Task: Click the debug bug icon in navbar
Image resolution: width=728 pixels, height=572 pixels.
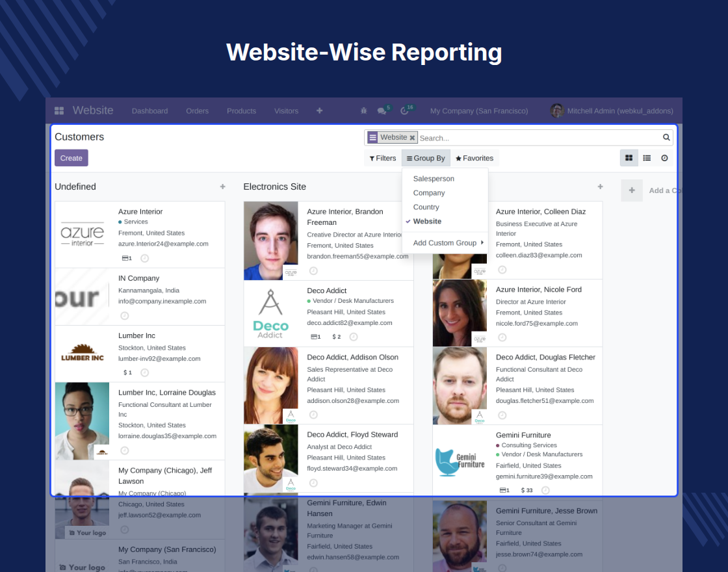Action: (x=363, y=110)
